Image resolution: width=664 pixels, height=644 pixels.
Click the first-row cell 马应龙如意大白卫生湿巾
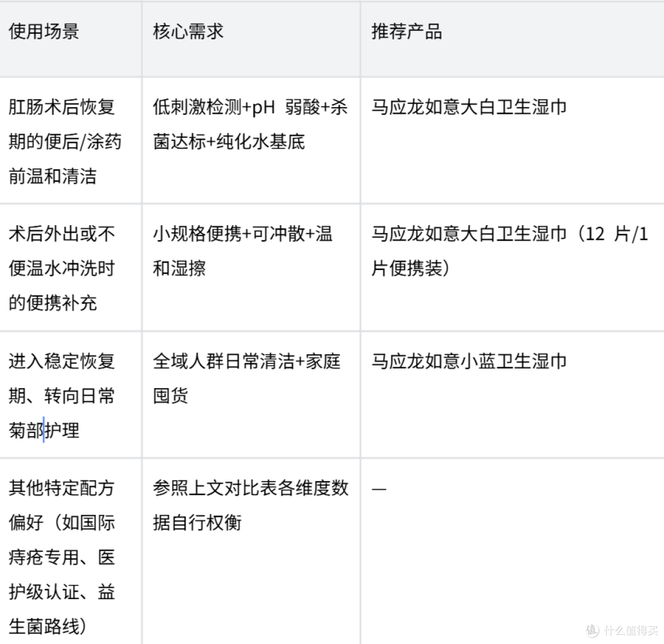512,141
